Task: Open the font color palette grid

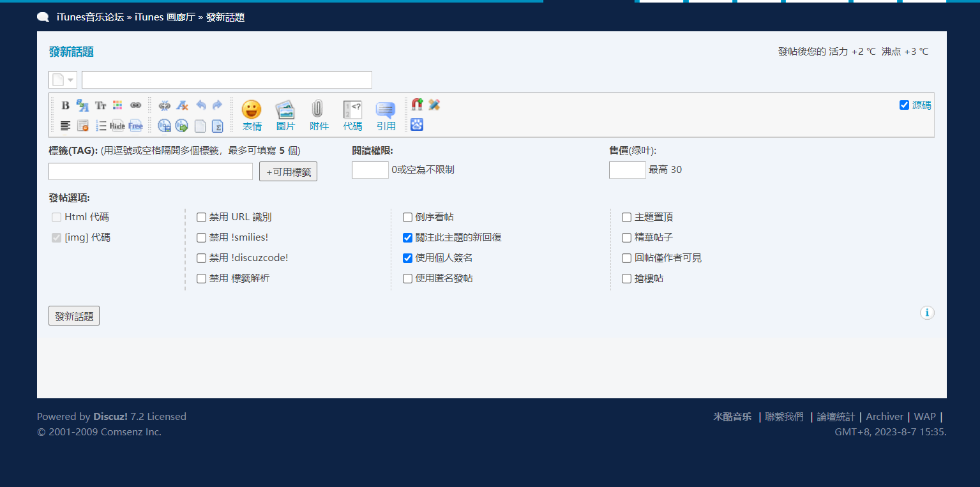Action: tap(117, 105)
